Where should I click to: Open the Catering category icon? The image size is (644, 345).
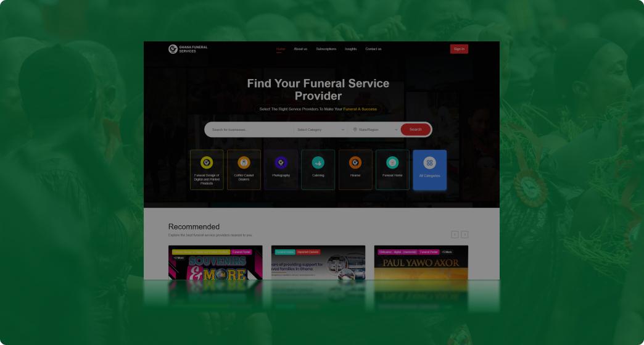point(318,163)
